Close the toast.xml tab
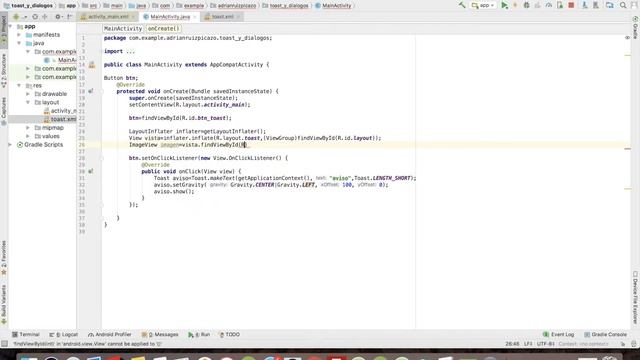Viewport: 640px width, 360px height. [x=238, y=17]
